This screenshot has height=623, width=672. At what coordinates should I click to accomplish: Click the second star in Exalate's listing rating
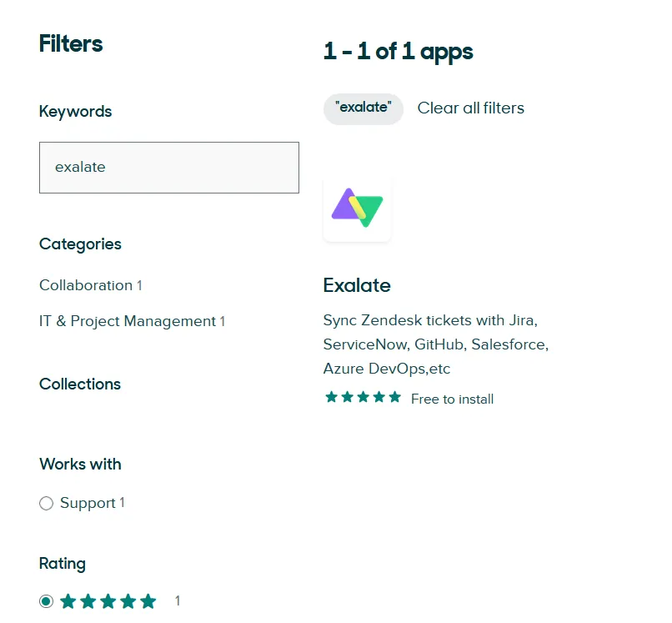click(x=346, y=398)
